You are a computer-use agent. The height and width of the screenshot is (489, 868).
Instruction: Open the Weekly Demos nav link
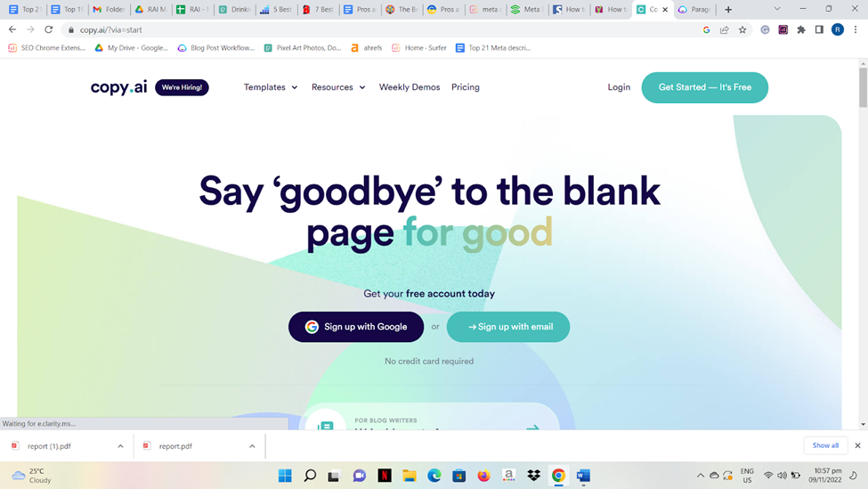(x=410, y=87)
